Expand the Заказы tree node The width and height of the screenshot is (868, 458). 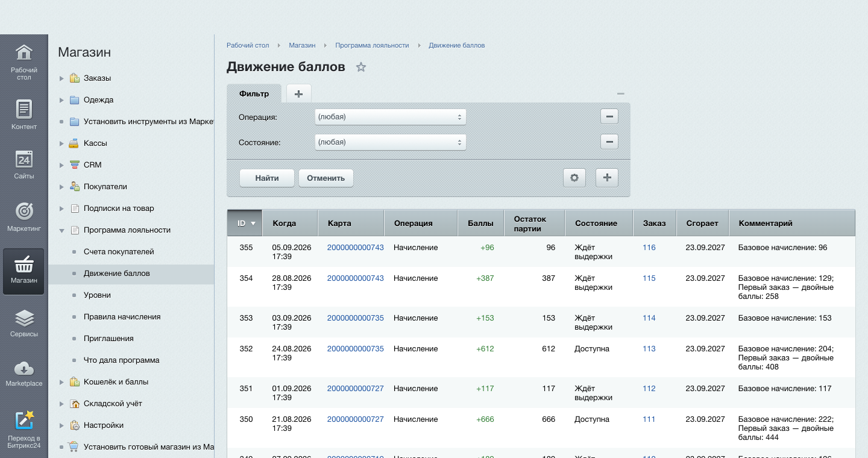[61, 78]
